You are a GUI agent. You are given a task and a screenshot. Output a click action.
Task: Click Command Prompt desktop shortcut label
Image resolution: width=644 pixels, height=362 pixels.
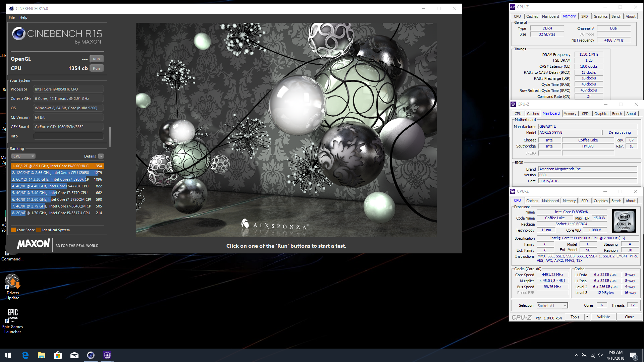pyautogui.click(x=12, y=259)
